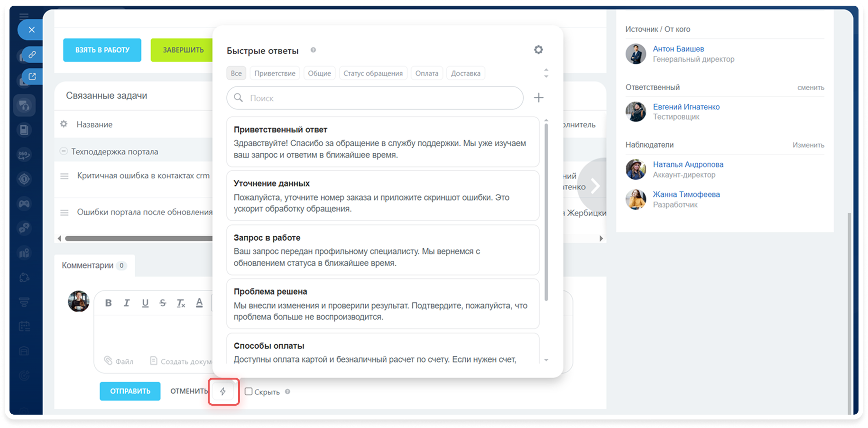Click the ВЗЯТЬ В РАБОТУ button

tap(102, 50)
